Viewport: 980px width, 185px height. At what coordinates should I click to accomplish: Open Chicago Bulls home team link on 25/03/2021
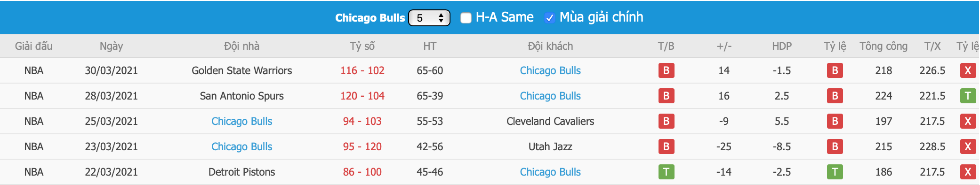[x=241, y=121]
